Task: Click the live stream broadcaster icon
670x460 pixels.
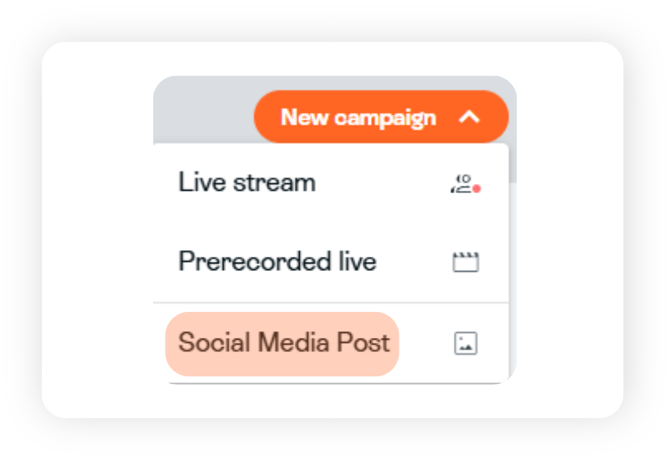Action: click(463, 183)
